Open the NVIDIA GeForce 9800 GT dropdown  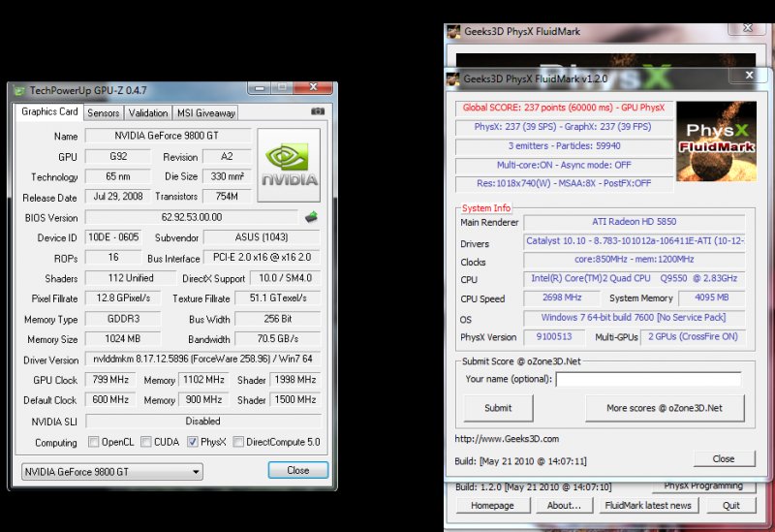(112, 472)
